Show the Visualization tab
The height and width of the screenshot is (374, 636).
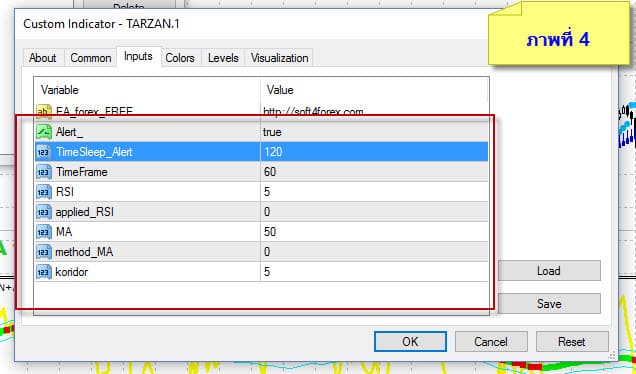tap(279, 58)
